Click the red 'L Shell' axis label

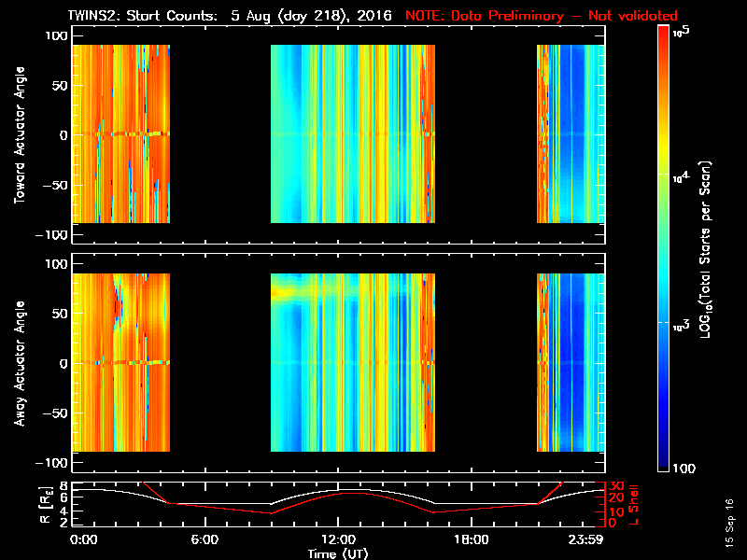pyautogui.click(x=633, y=505)
